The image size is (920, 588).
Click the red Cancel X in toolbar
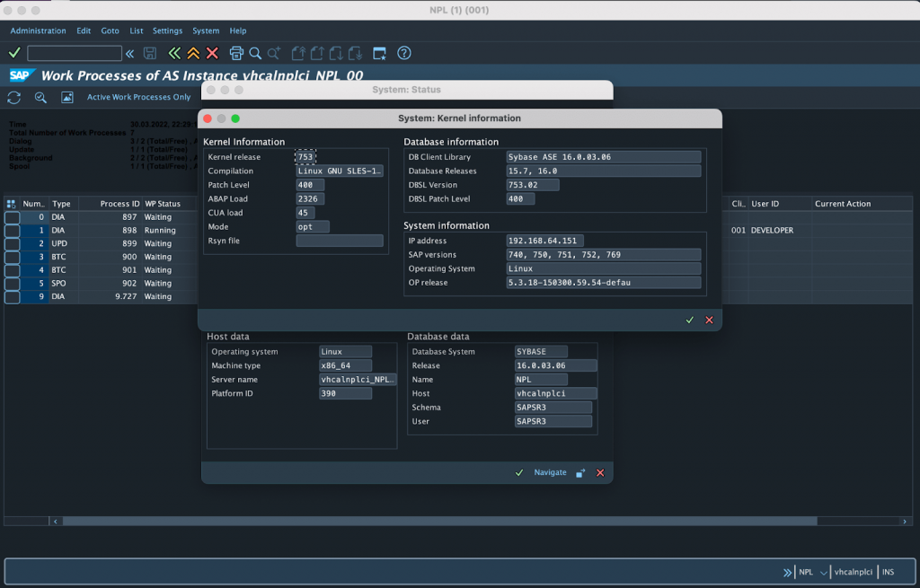click(x=212, y=53)
